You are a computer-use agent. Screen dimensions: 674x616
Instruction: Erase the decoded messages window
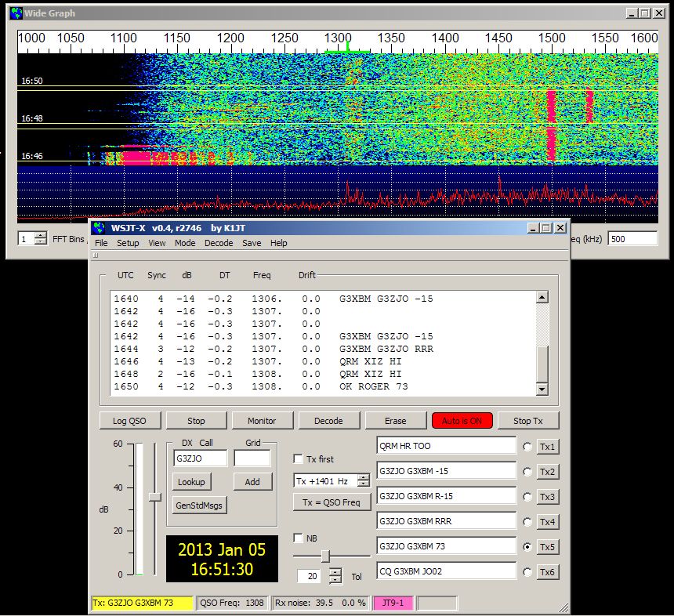pyautogui.click(x=396, y=420)
